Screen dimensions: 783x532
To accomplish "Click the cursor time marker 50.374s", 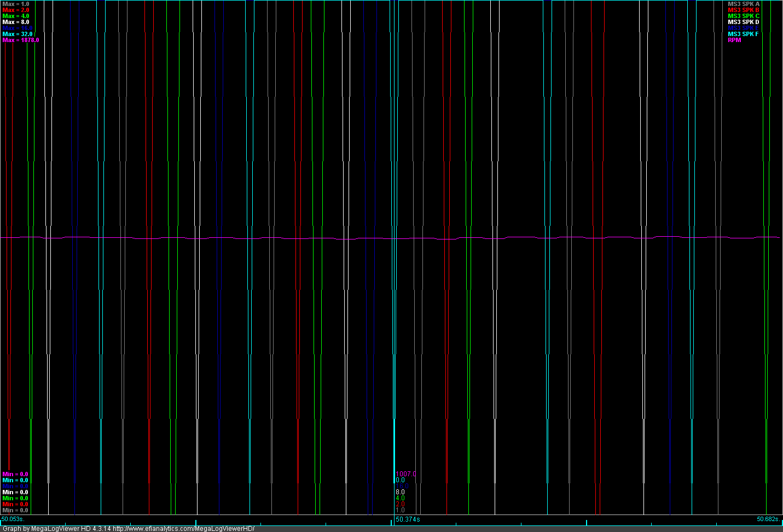I will pos(408,519).
